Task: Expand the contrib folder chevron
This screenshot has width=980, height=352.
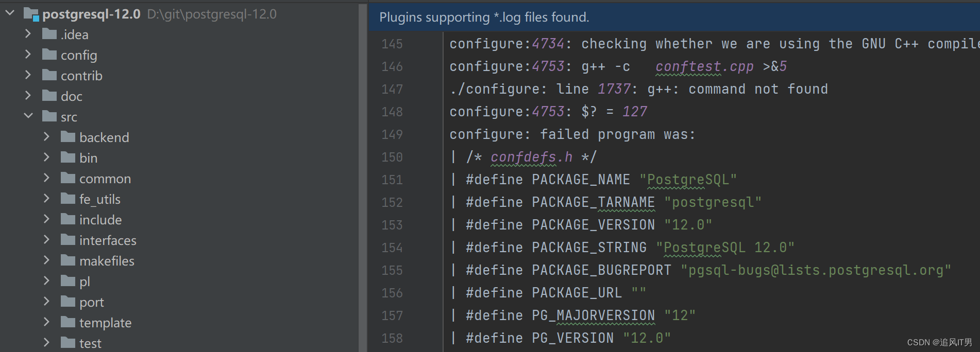Action: pos(28,75)
